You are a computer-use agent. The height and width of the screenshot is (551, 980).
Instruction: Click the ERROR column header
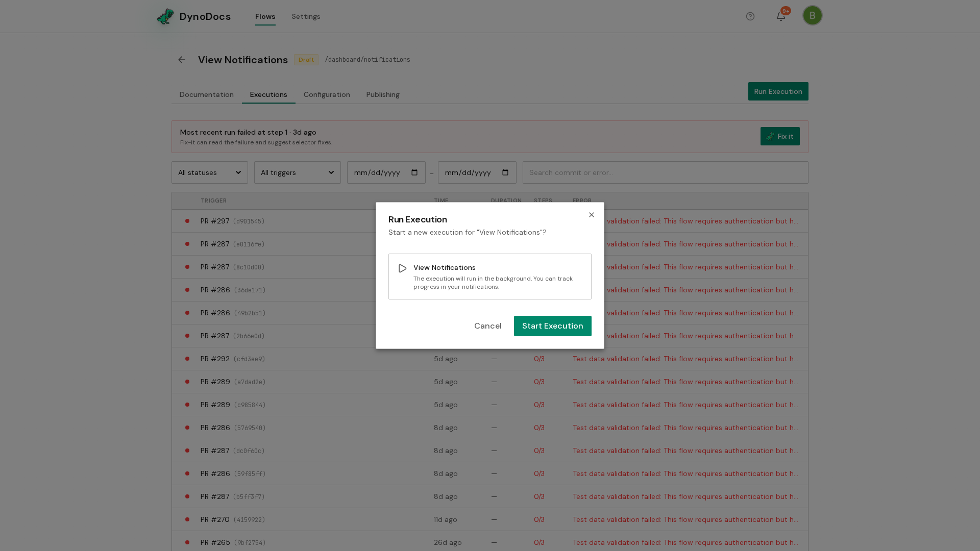click(582, 201)
